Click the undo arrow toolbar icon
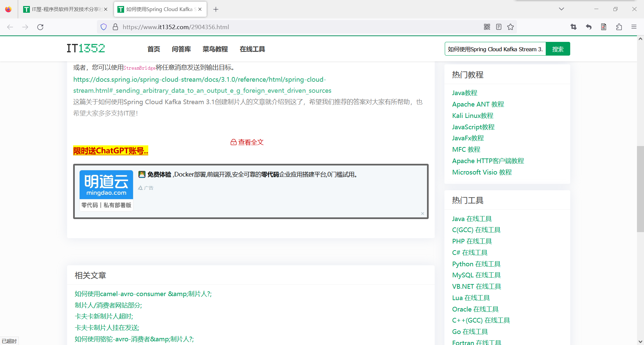The image size is (644, 345). click(x=589, y=27)
